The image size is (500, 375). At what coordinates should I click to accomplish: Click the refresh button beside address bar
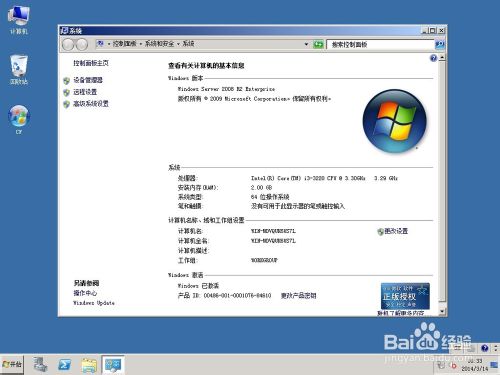click(318, 44)
